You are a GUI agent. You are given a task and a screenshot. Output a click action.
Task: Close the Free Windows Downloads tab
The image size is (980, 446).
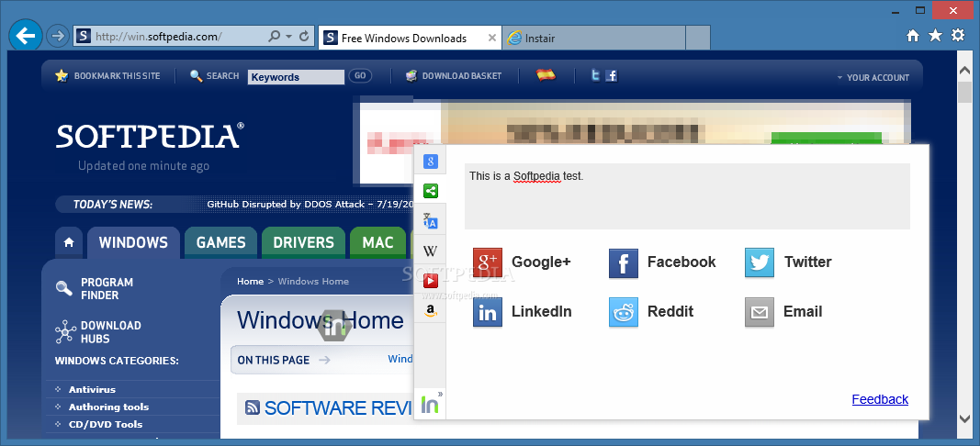[492, 39]
